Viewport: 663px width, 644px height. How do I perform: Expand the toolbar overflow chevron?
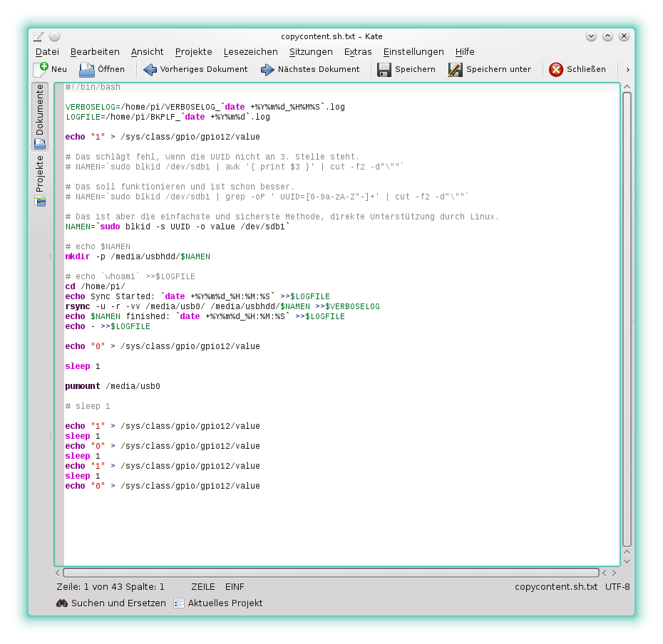(x=628, y=69)
